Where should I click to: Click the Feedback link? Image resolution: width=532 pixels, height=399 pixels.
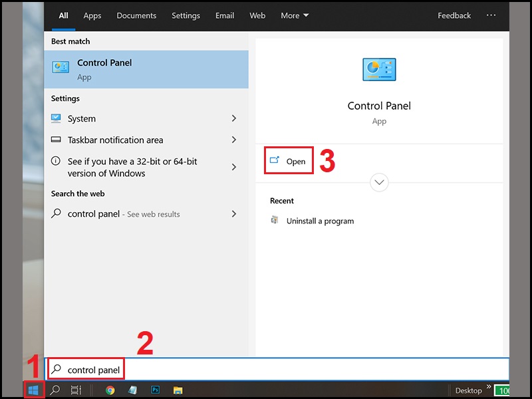point(454,15)
